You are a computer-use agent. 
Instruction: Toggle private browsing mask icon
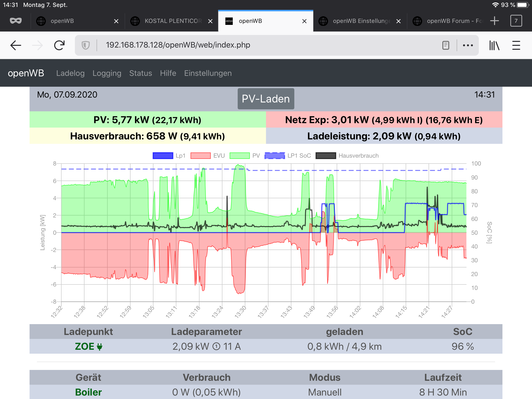pyautogui.click(x=16, y=21)
